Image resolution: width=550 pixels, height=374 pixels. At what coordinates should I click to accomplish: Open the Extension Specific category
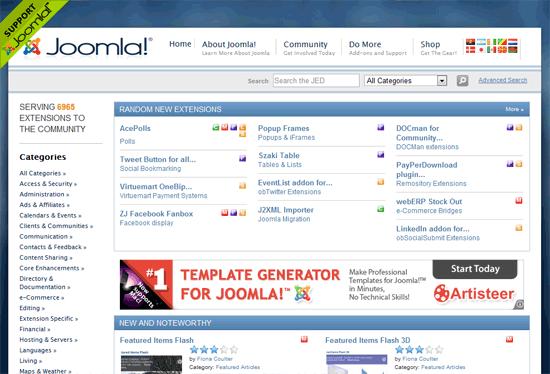(49, 319)
